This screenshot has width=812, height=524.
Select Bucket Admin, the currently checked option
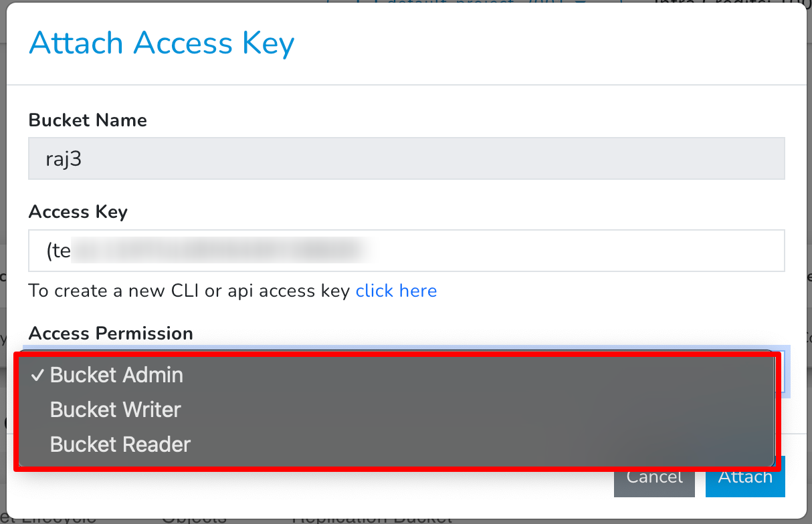coord(116,375)
